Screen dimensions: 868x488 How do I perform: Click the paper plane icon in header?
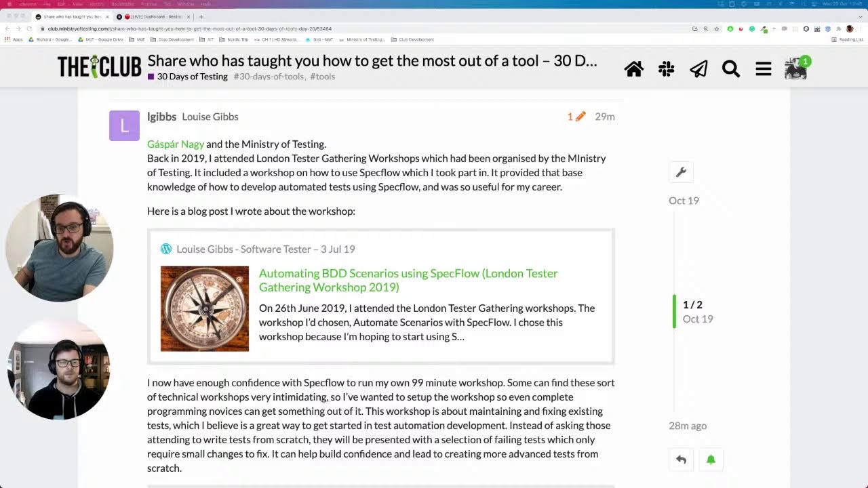click(x=698, y=68)
